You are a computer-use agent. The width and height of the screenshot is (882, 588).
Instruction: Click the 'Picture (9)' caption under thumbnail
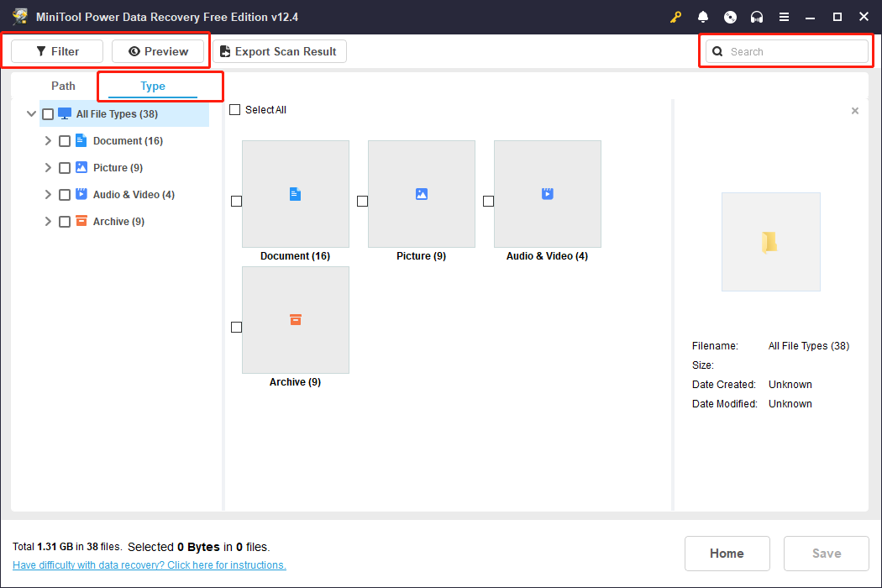(422, 256)
